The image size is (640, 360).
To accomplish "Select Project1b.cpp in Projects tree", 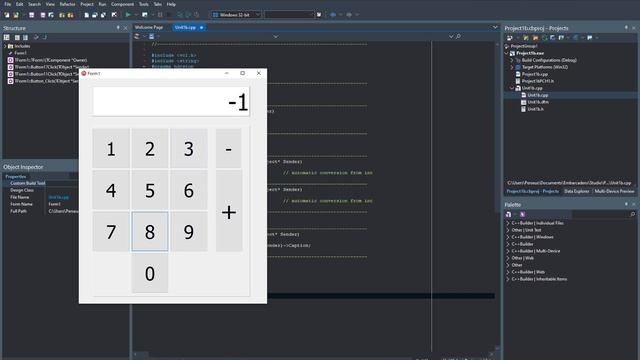I will pos(535,74).
